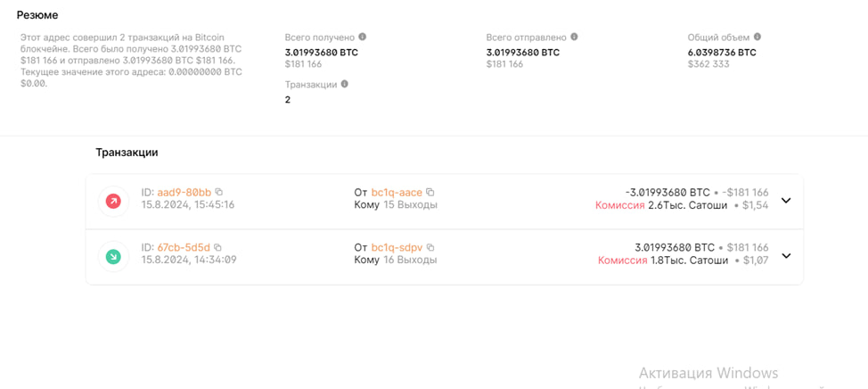Expand the aad9-80bb transaction details chevron
Image resolution: width=868 pixels, height=389 pixels.
click(786, 201)
